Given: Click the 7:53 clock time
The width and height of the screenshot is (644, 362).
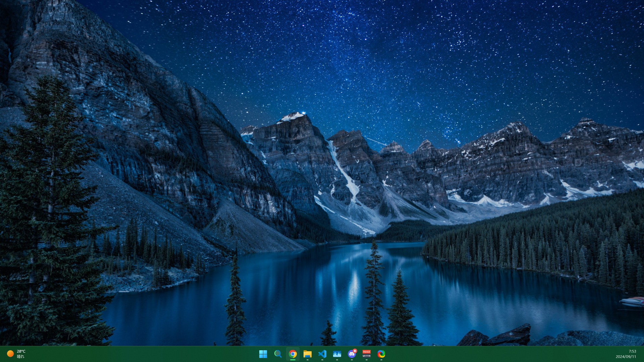Looking at the screenshot, I should pos(632,351).
